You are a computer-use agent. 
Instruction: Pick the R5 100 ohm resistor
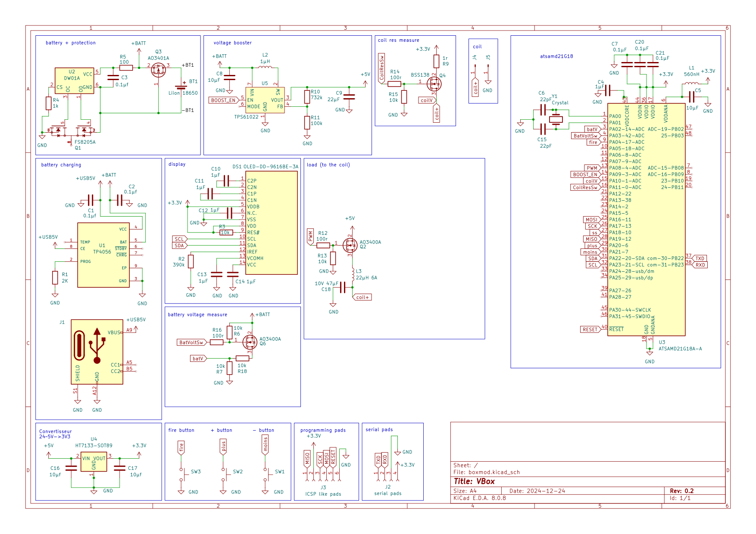click(x=126, y=68)
